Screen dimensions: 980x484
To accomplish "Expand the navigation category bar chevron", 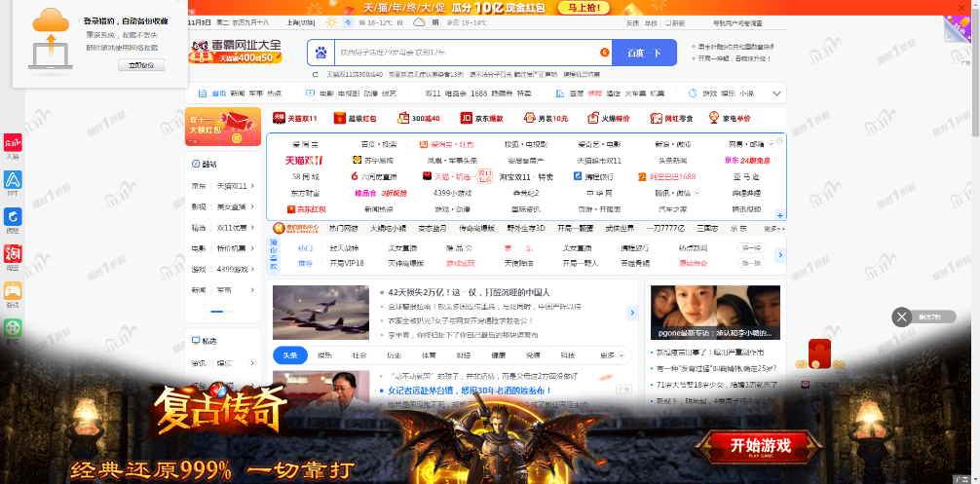I will pyautogui.click(x=776, y=93).
